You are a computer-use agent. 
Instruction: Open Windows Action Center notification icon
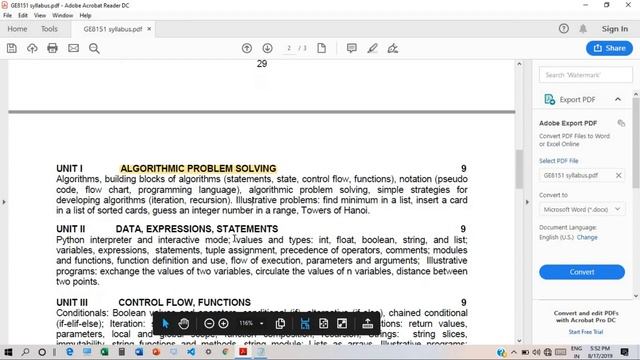click(x=624, y=351)
